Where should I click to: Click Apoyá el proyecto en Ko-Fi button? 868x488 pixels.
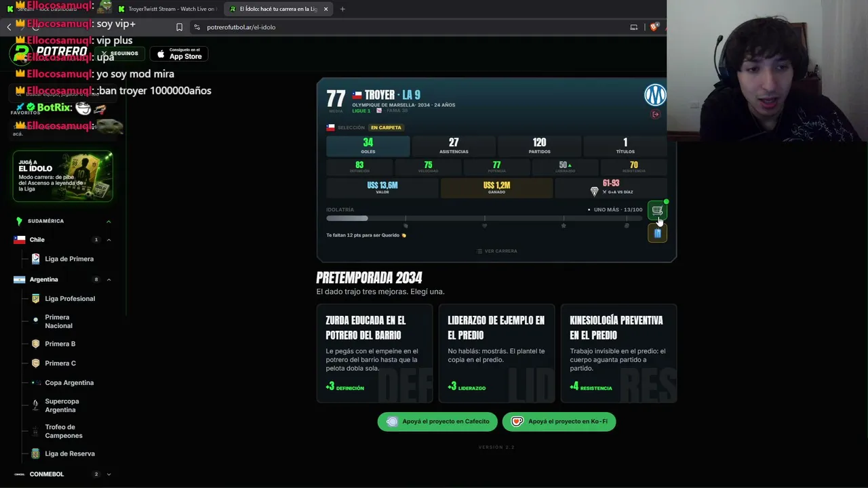click(559, 422)
